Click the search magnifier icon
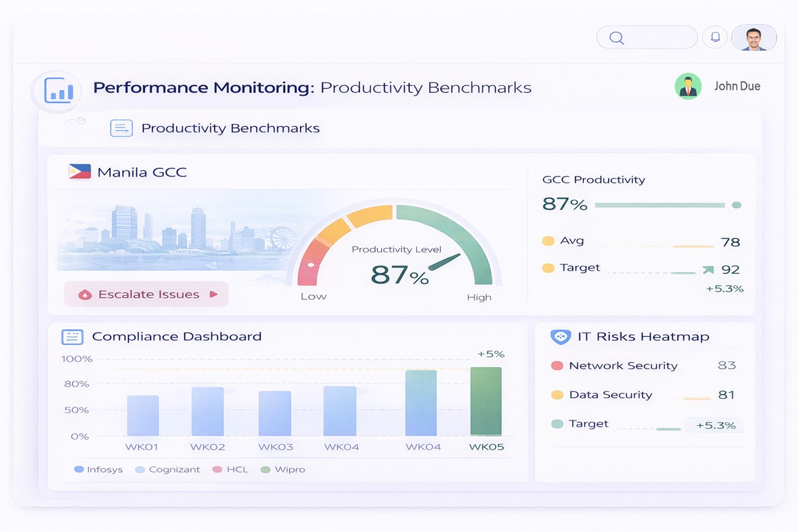 tap(616, 37)
